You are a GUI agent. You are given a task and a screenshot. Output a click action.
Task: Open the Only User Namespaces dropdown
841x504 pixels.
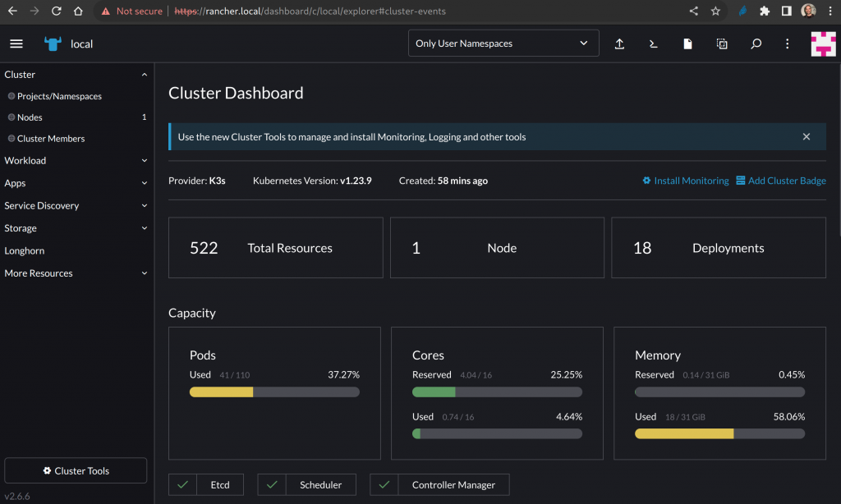[x=503, y=44]
